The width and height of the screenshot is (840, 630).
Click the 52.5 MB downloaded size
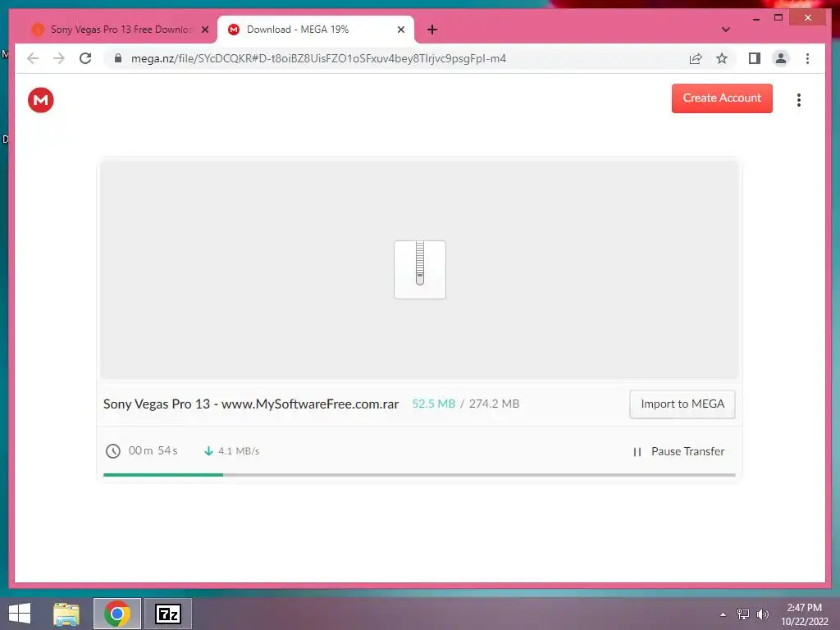point(433,404)
